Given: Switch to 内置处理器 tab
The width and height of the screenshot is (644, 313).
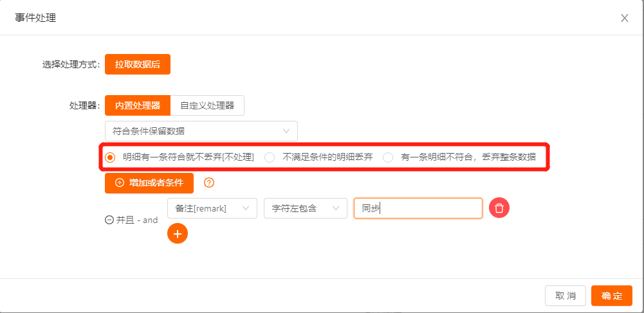Looking at the screenshot, I should point(138,105).
